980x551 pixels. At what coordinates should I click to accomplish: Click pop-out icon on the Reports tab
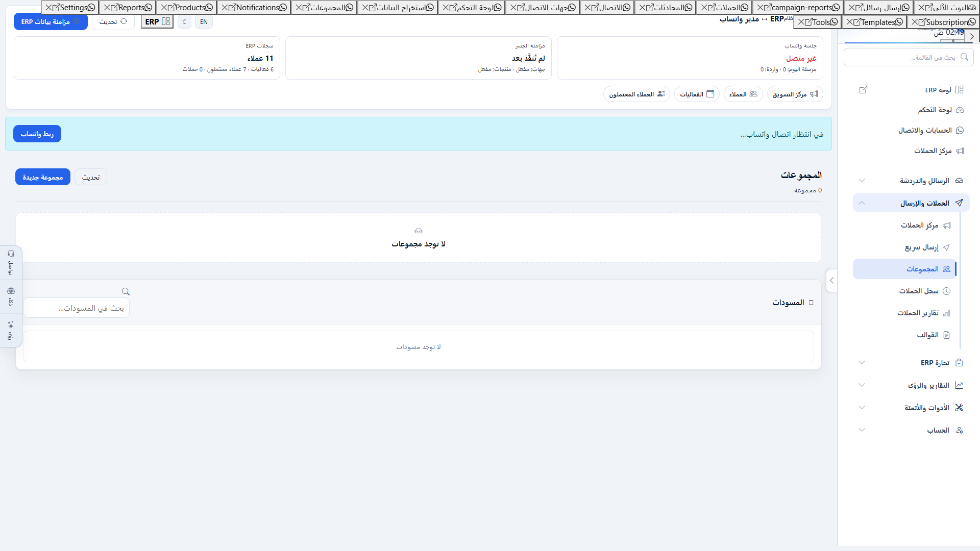point(114,8)
